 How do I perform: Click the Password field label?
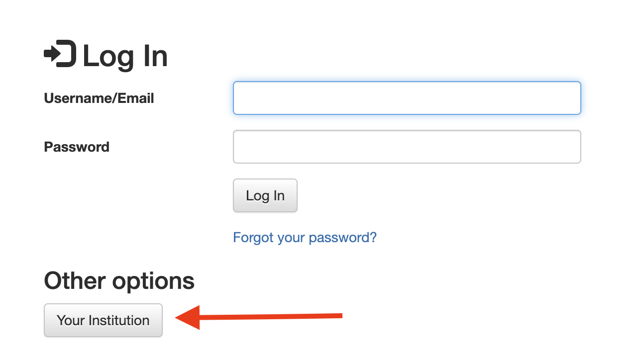click(77, 147)
